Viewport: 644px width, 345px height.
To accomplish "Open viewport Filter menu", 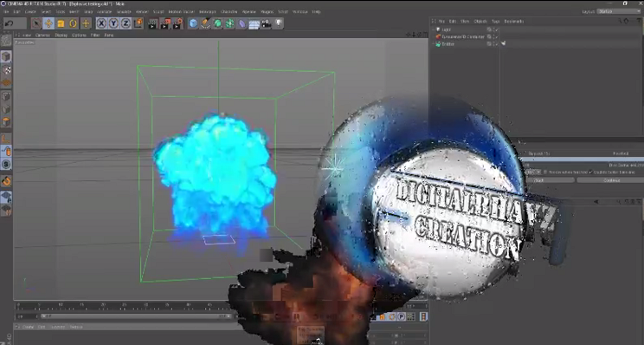I will [x=95, y=36].
